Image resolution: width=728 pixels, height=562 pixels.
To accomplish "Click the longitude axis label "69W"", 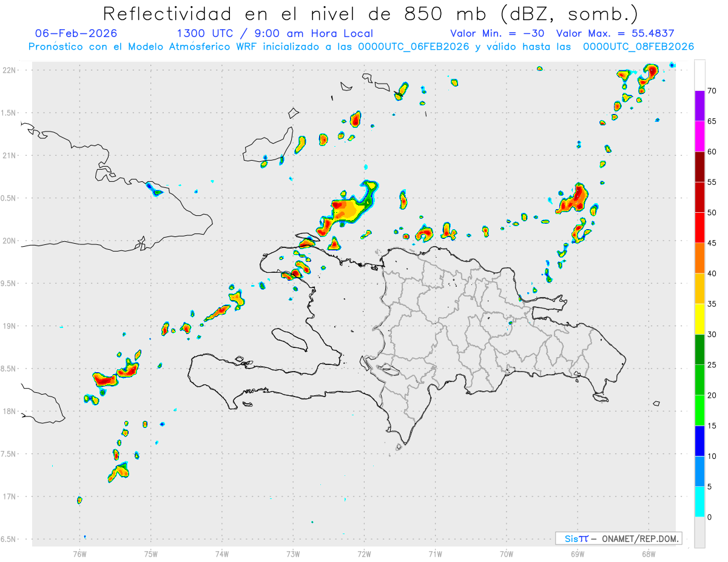I will [578, 554].
